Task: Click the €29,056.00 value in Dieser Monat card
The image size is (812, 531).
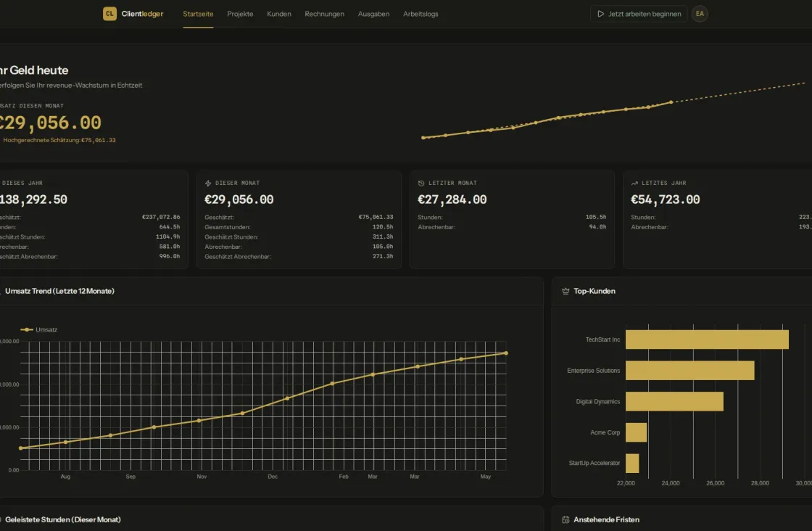Action: (239, 199)
